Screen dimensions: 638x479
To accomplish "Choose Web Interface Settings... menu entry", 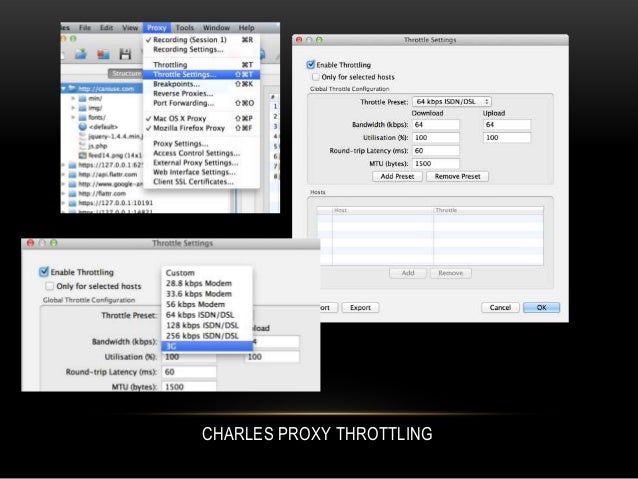I will click(201, 172).
